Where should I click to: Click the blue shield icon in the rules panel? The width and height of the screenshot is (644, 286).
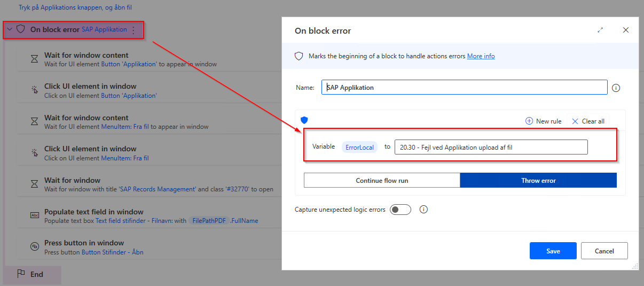pyautogui.click(x=304, y=120)
